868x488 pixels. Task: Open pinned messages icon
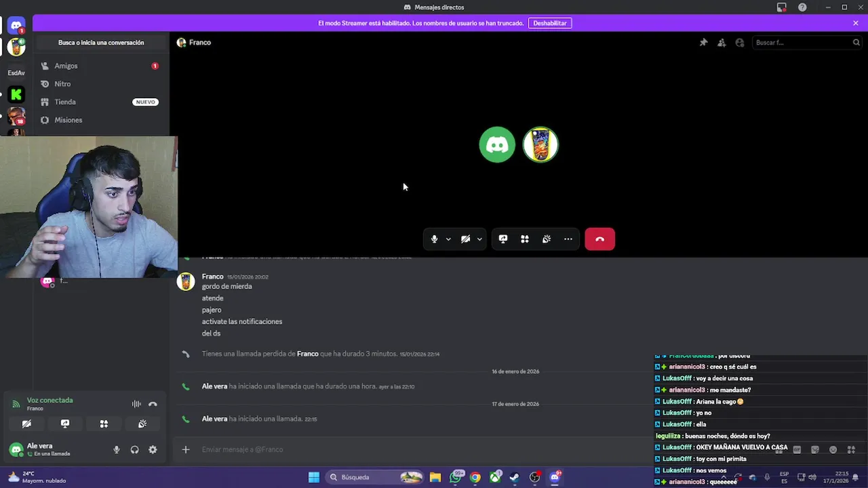[704, 43]
